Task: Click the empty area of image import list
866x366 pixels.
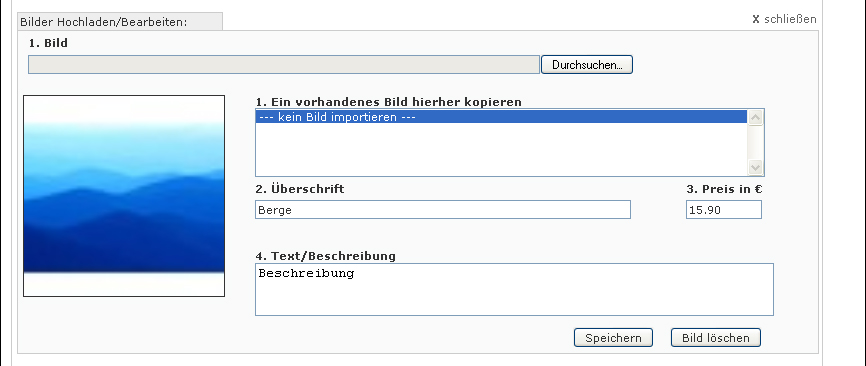Action: click(501, 149)
